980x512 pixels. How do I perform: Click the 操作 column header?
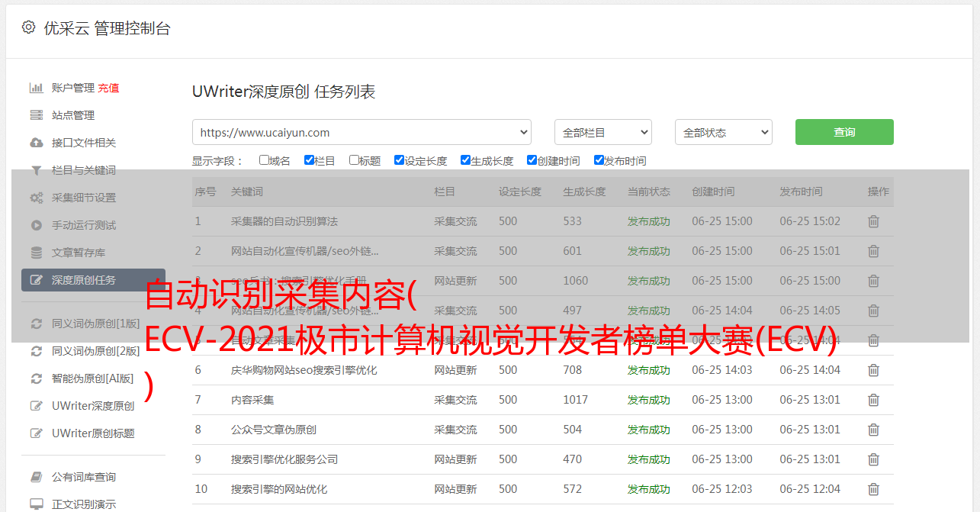(x=879, y=192)
